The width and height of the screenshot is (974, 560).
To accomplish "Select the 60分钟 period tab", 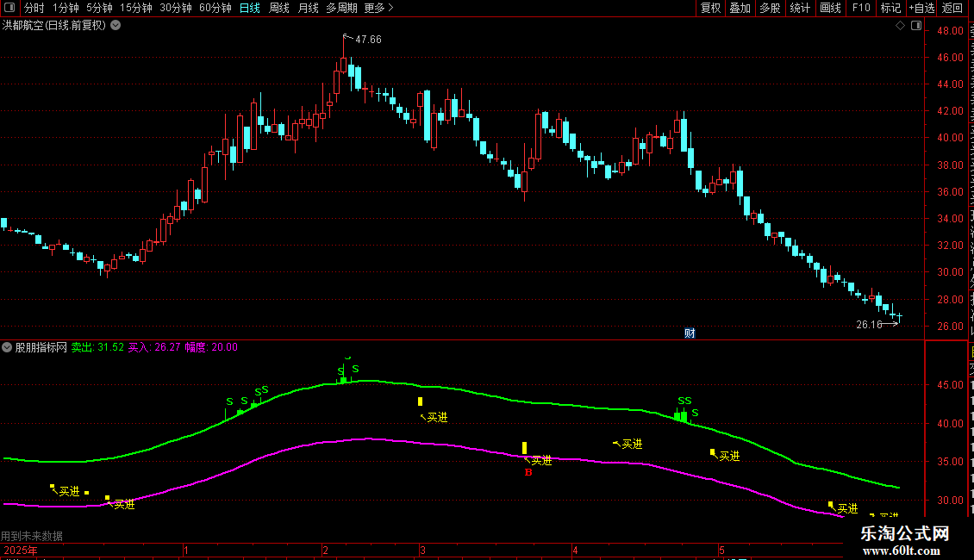I will [x=215, y=8].
